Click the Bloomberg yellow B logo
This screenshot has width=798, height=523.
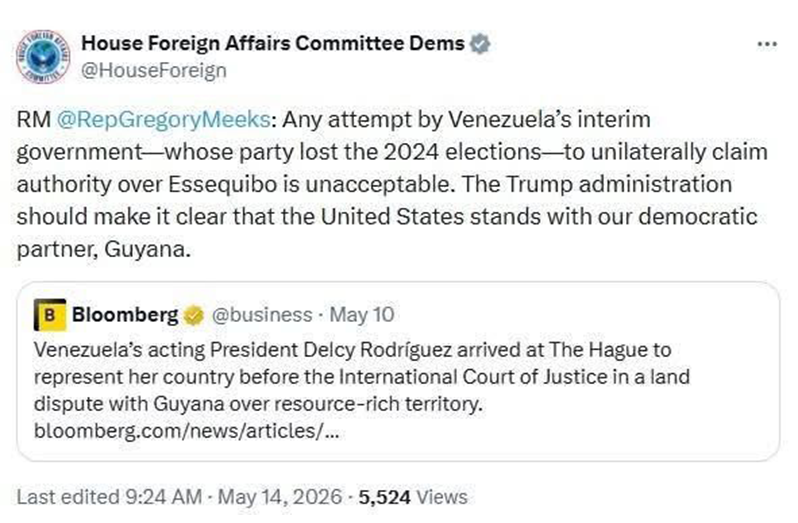pyautogui.click(x=50, y=315)
